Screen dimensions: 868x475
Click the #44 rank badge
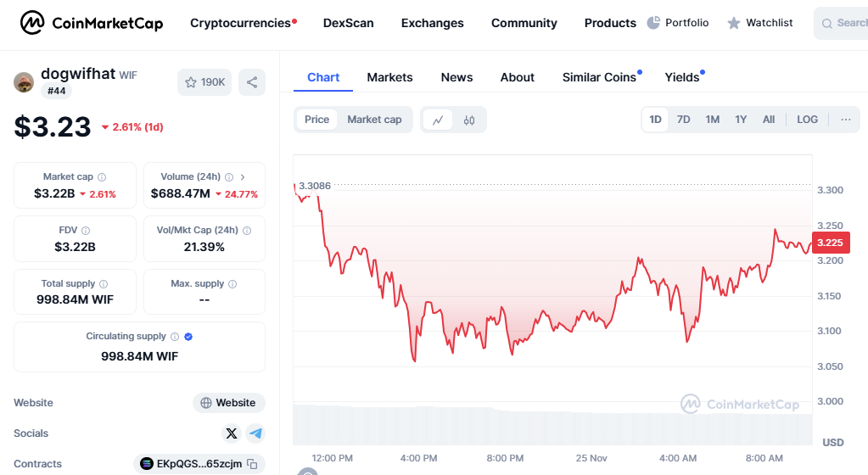[x=57, y=91]
